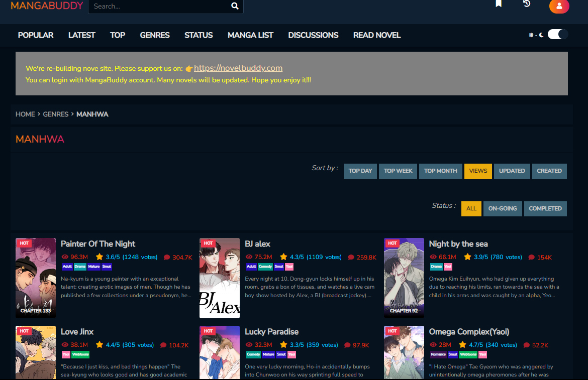Sort by TOP MONTH
This screenshot has height=380, width=588.
(441, 171)
